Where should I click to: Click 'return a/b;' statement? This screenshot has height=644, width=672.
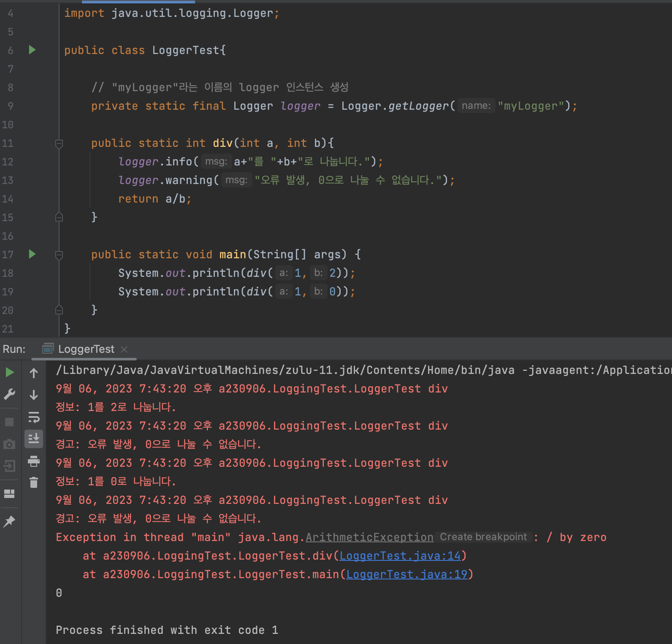click(x=154, y=199)
